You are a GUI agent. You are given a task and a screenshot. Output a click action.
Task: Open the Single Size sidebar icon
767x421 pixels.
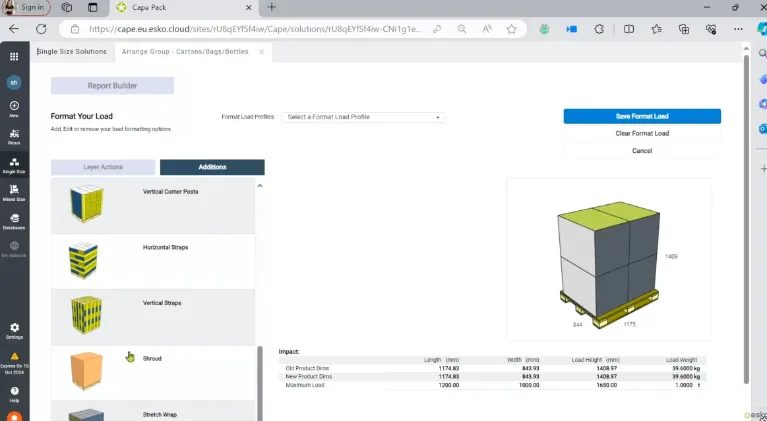point(14,164)
